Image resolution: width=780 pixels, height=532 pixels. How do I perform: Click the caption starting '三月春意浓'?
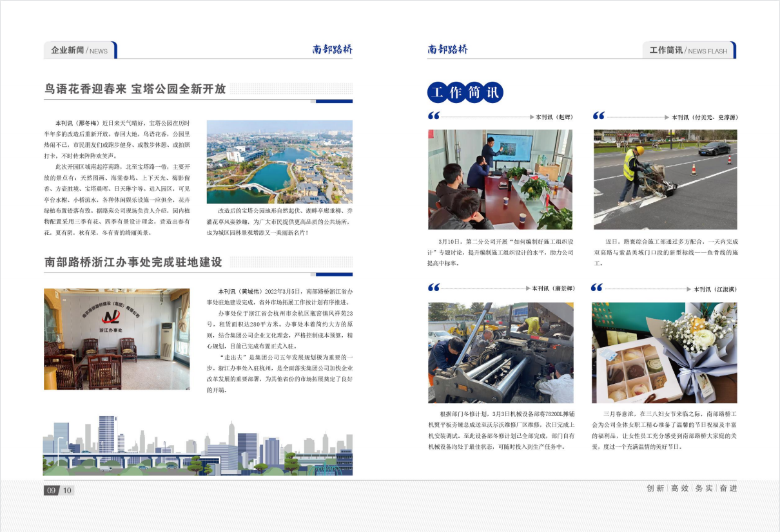pos(665,430)
